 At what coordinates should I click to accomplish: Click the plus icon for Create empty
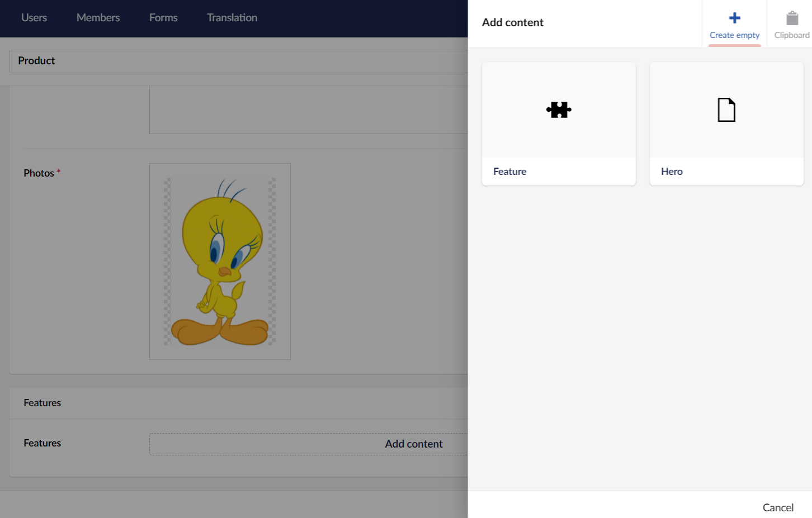734,18
